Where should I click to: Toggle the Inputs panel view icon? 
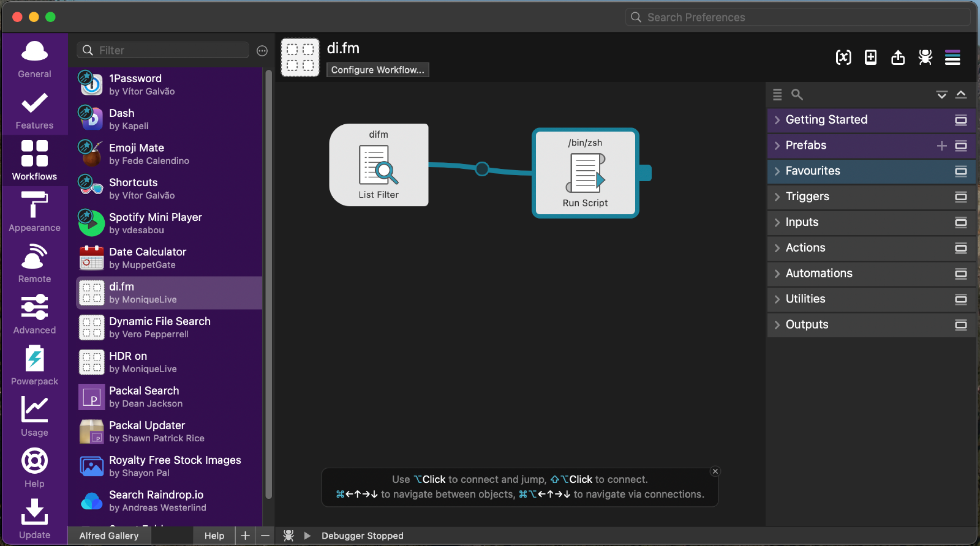click(x=961, y=223)
